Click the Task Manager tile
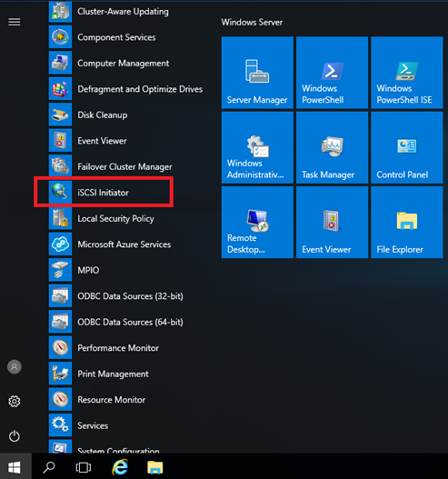This screenshot has height=479, width=448. pyautogui.click(x=332, y=147)
